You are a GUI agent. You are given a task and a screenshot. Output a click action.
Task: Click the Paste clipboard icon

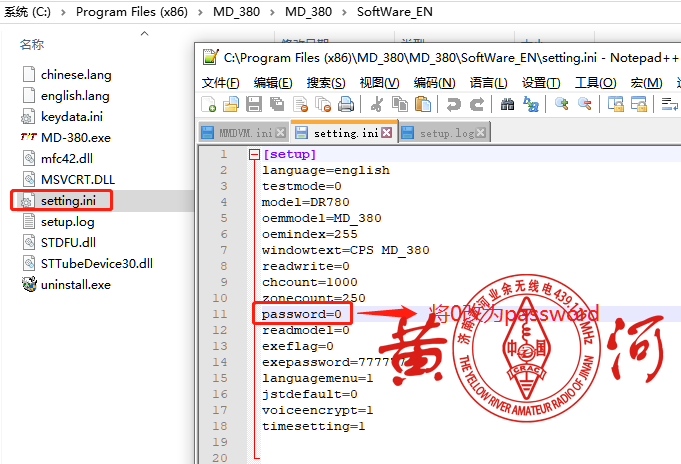(x=423, y=104)
